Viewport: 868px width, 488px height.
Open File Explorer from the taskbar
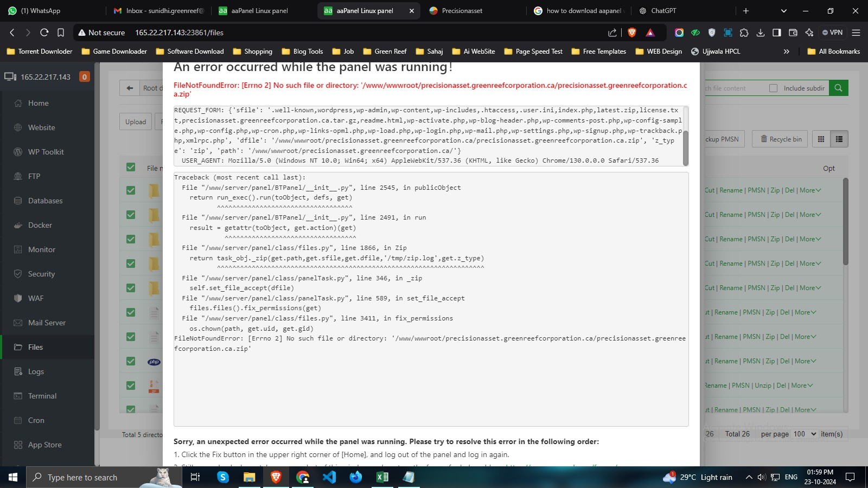point(249,477)
